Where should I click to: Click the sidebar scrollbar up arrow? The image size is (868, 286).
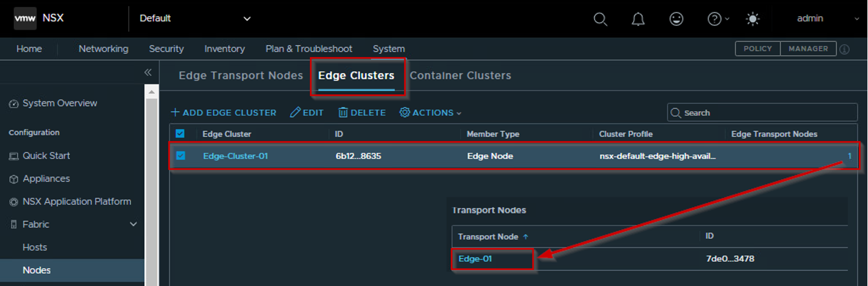[151, 92]
